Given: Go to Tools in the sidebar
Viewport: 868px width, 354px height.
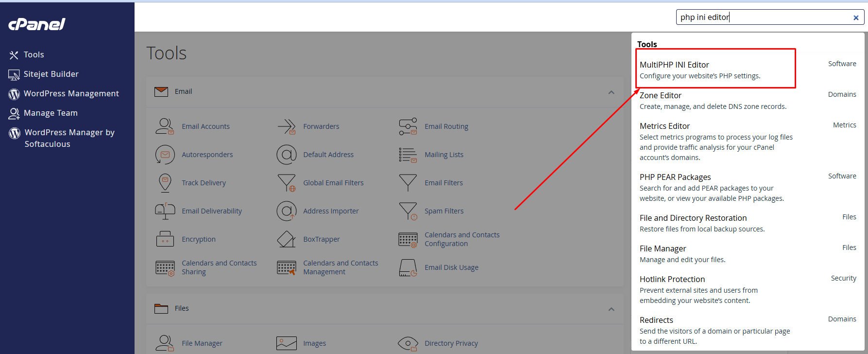Looking at the screenshot, I should tap(34, 55).
